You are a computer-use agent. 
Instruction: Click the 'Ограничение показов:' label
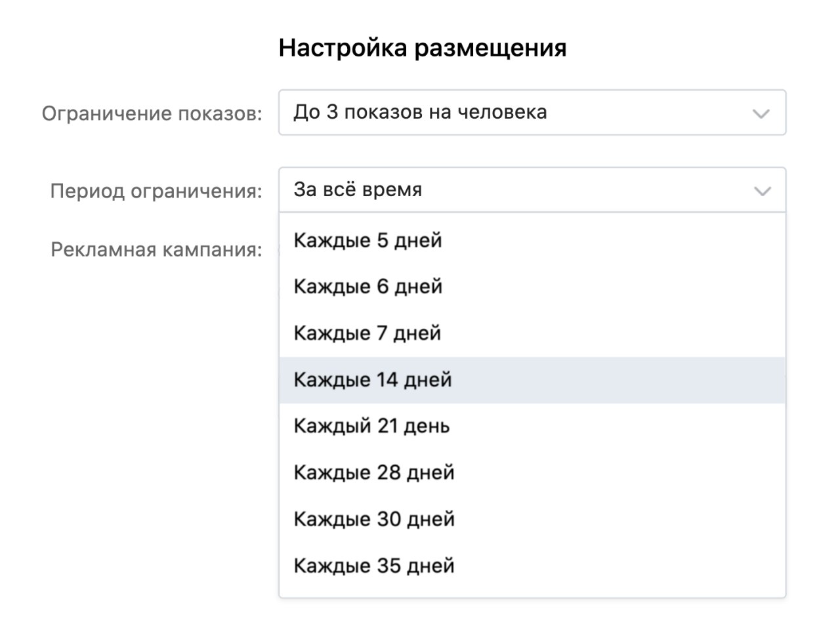click(x=152, y=114)
